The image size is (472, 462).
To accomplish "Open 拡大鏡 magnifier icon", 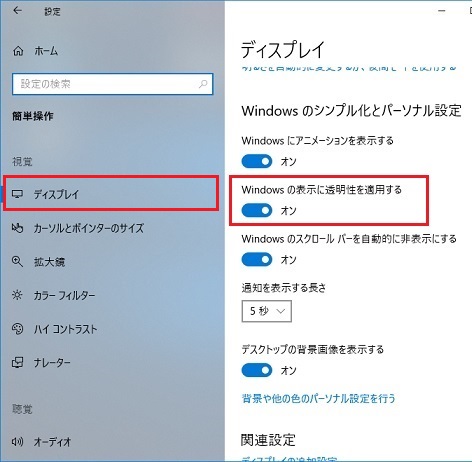I will (x=17, y=262).
